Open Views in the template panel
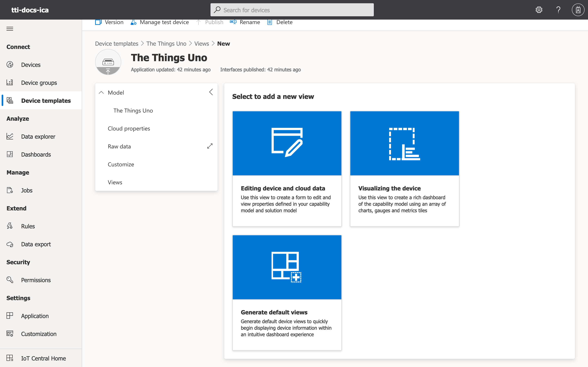588x367 pixels. [x=115, y=182]
